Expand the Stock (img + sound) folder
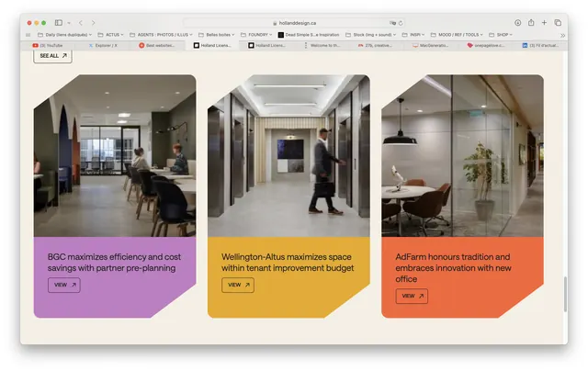588x371 pixels. coord(371,35)
